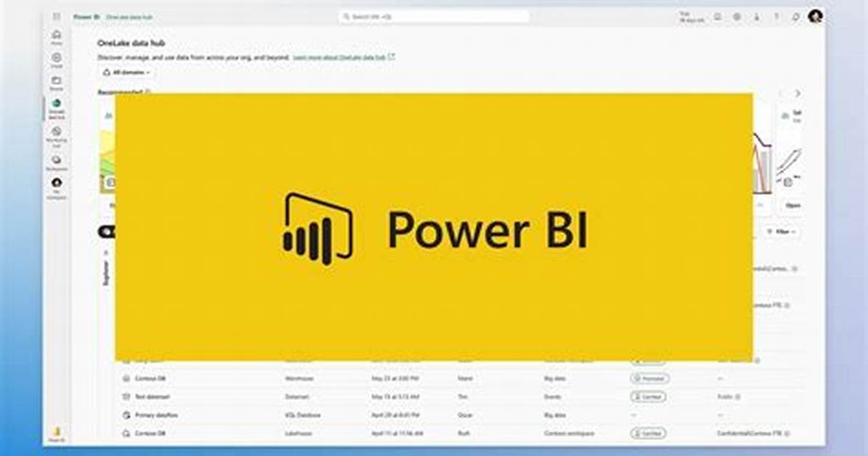
Task: Click the Test datamart row icon
Action: pos(126,396)
